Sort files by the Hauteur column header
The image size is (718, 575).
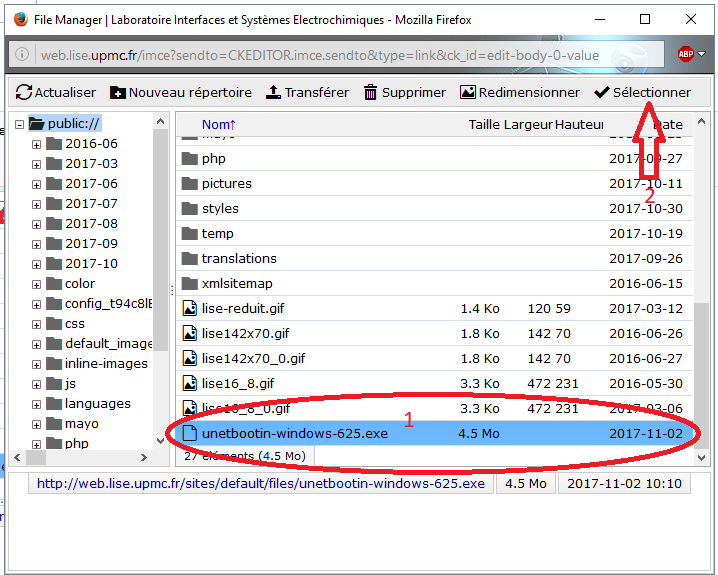579,125
